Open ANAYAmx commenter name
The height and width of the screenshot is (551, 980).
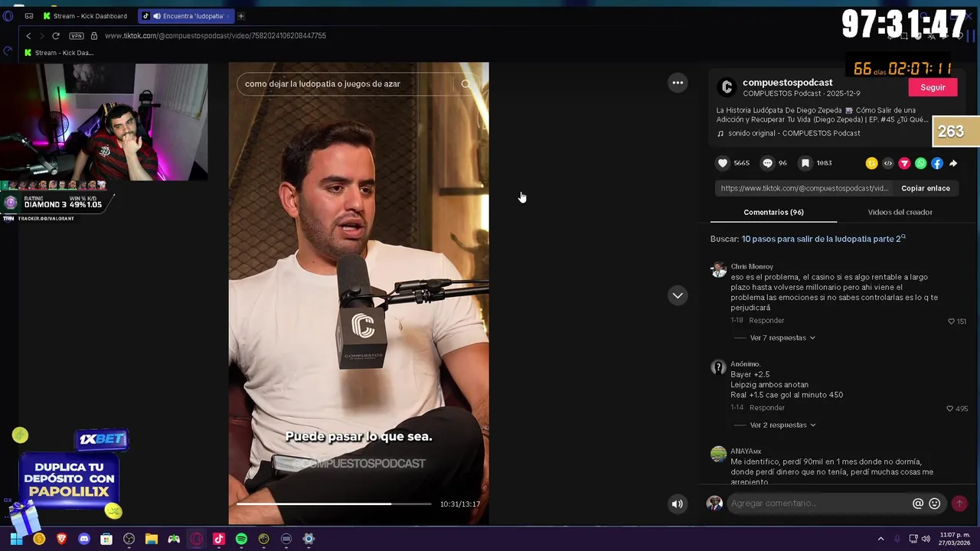[746, 452]
